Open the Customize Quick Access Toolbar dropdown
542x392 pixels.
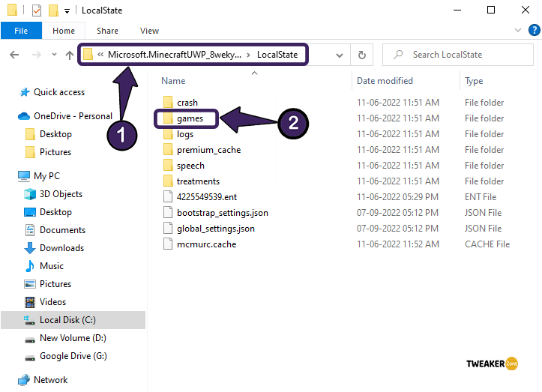click(67, 11)
